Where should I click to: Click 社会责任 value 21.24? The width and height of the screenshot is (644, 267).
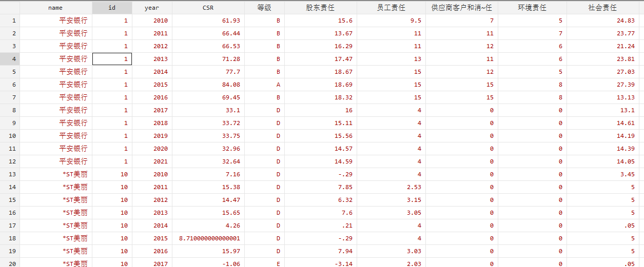[x=626, y=46]
